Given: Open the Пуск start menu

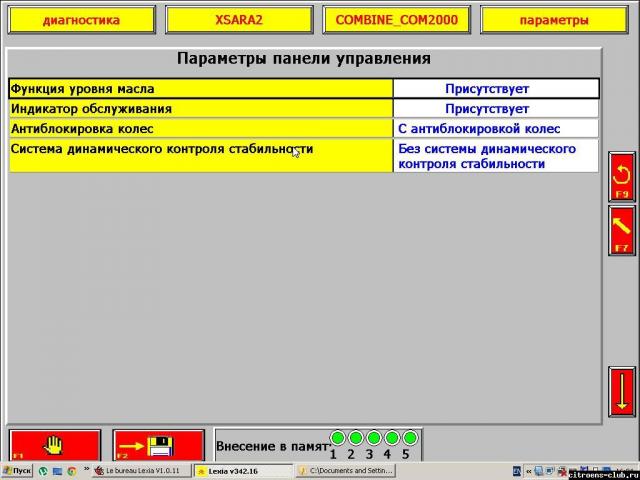Looking at the screenshot, I should pyautogui.click(x=17, y=471).
